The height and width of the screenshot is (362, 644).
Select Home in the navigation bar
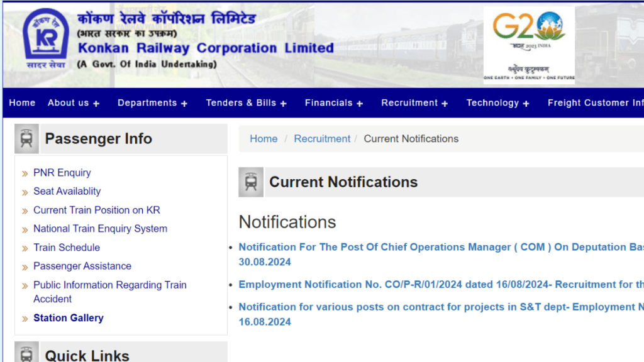coord(22,102)
